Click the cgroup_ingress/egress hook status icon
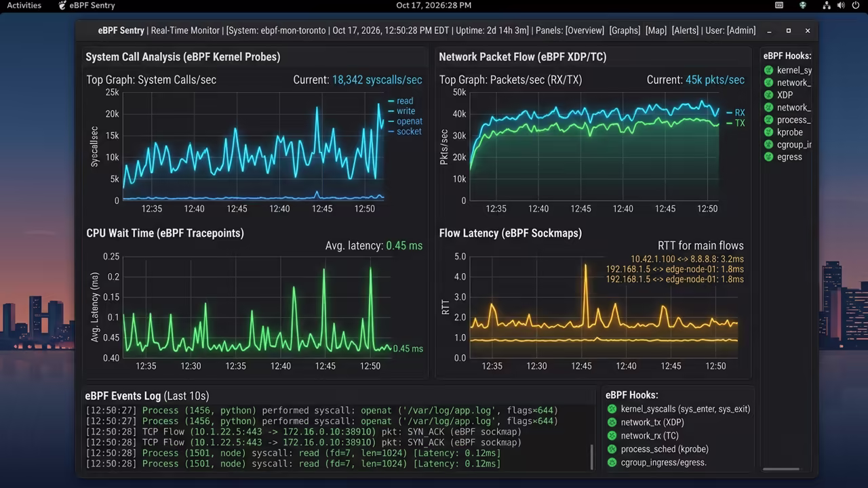This screenshot has height=488, width=868. 612,462
